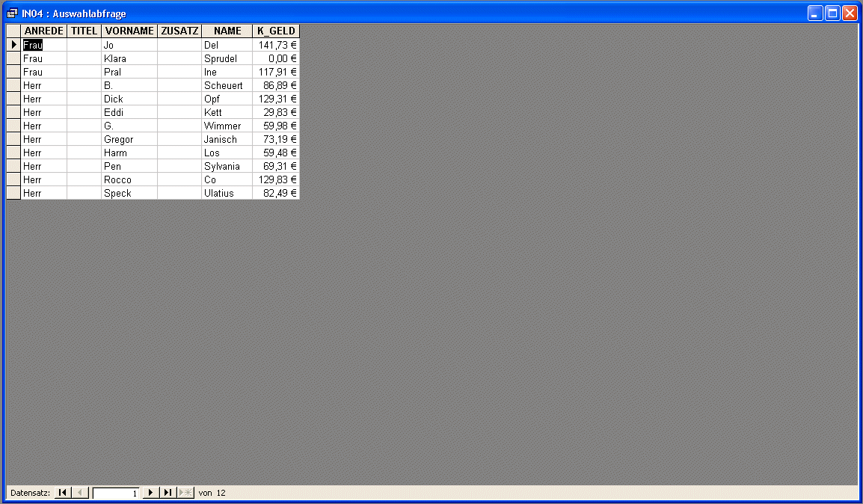The image size is (863, 504).
Task: Click the new record asterisk button
Action: [186, 493]
